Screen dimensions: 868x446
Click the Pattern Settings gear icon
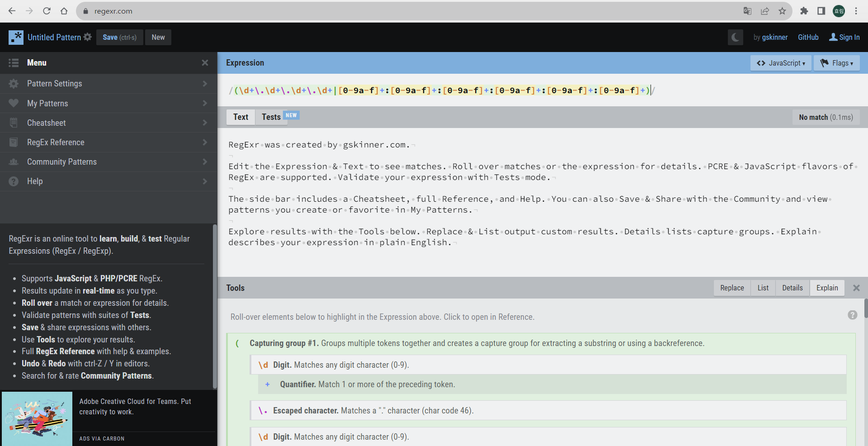click(x=14, y=84)
